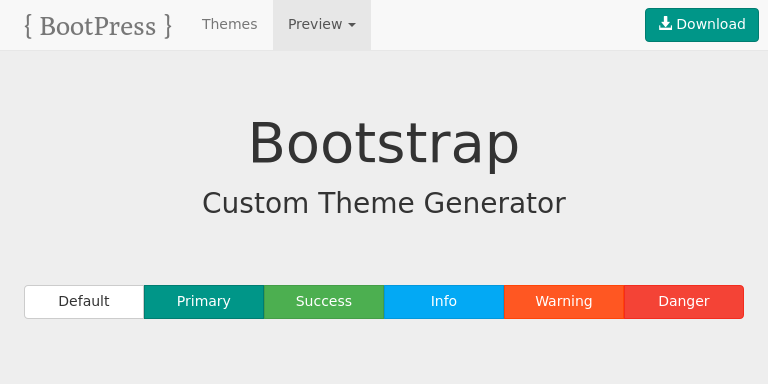768x384 pixels.
Task: Expand the Preview dropdown menu
Action: 322,25
